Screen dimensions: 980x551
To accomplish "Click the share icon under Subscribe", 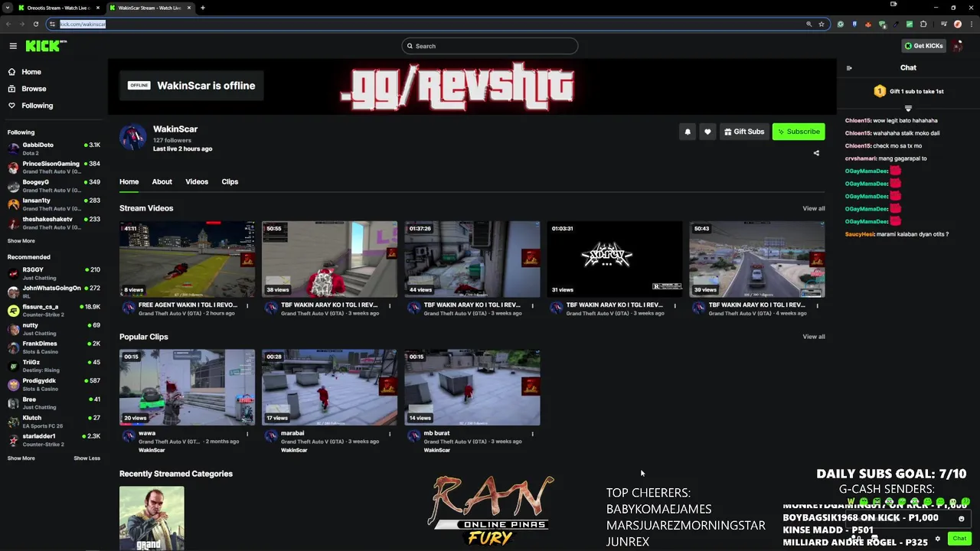I will pos(816,153).
